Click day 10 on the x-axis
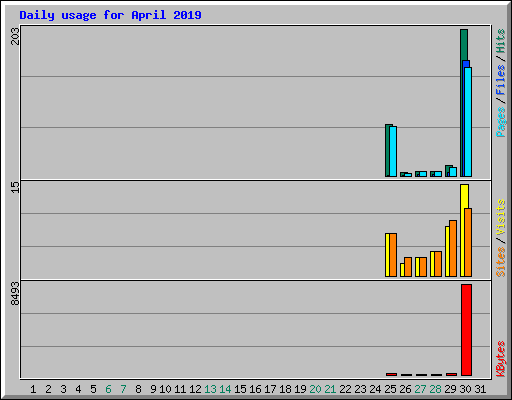The height and width of the screenshot is (400, 512). (x=165, y=389)
